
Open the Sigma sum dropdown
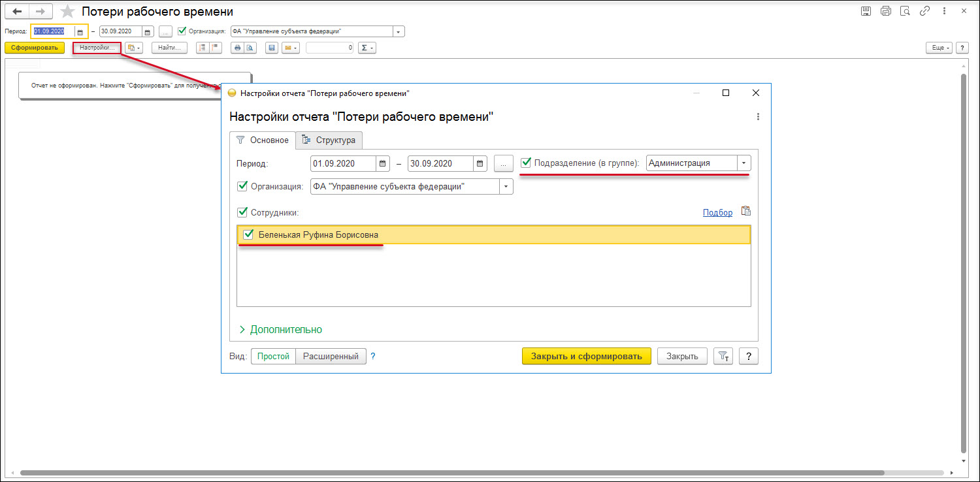click(x=367, y=48)
